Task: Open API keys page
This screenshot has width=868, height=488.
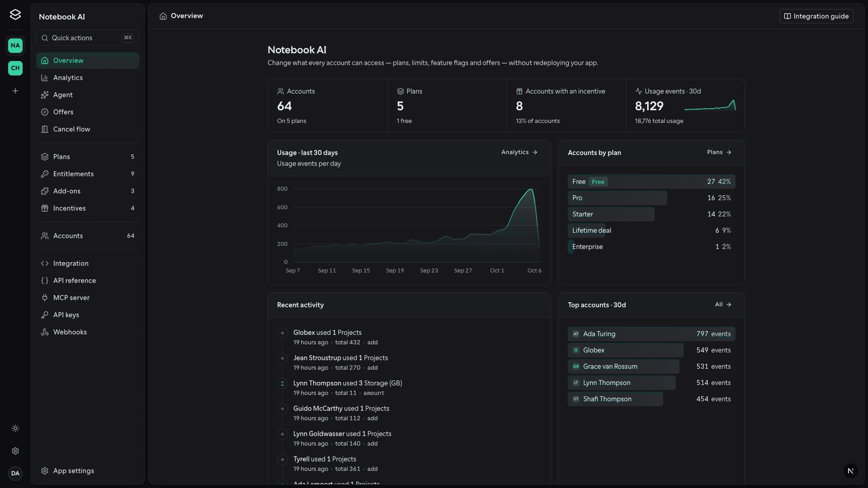Action: click(88, 315)
